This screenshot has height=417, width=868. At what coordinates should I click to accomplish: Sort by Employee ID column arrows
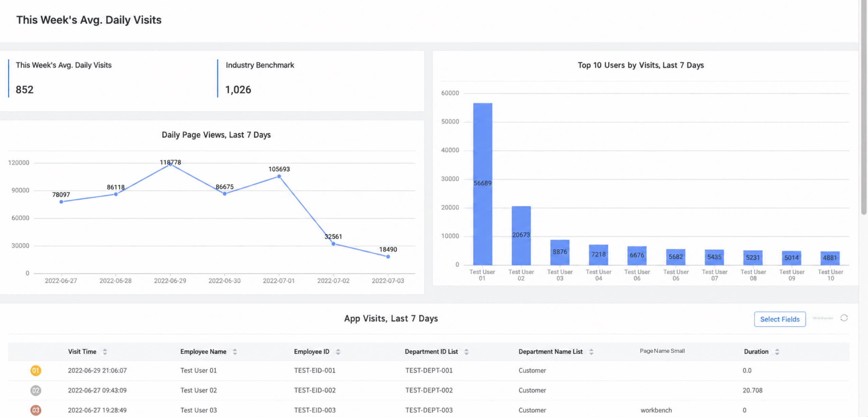pyautogui.click(x=338, y=352)
